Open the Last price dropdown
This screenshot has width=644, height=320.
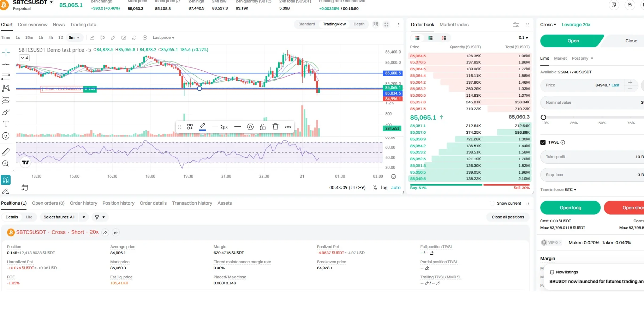163,38
